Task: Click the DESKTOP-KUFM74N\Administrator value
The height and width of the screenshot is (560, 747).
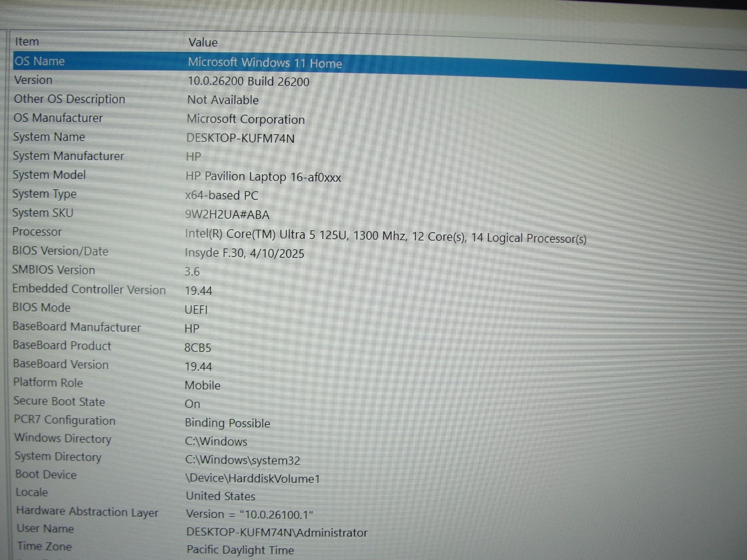Action: 277,532
